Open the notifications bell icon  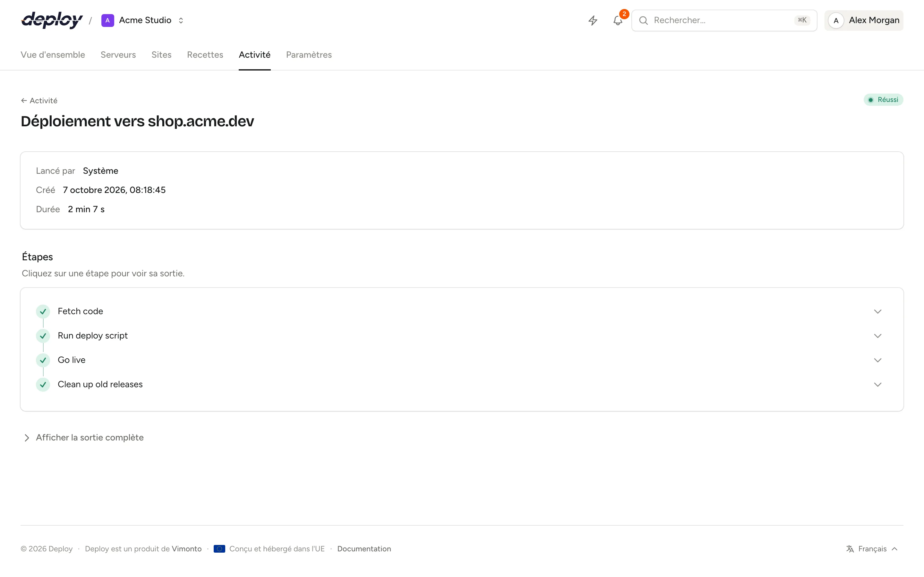[x=618, y=20]
